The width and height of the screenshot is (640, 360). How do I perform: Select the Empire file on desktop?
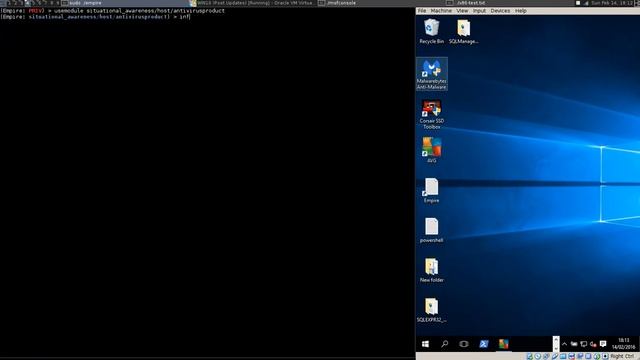pyautogui.click(x=431, y=190)
